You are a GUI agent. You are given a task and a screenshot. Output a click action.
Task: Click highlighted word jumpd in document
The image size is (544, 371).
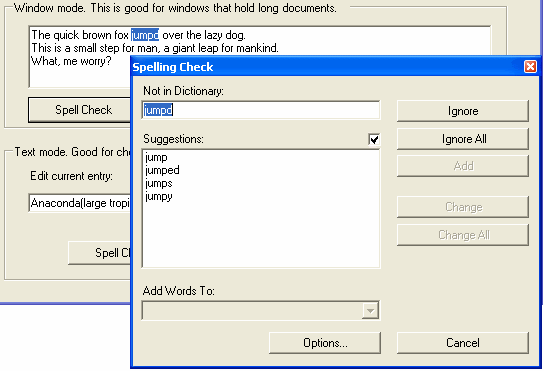(145, 35)
